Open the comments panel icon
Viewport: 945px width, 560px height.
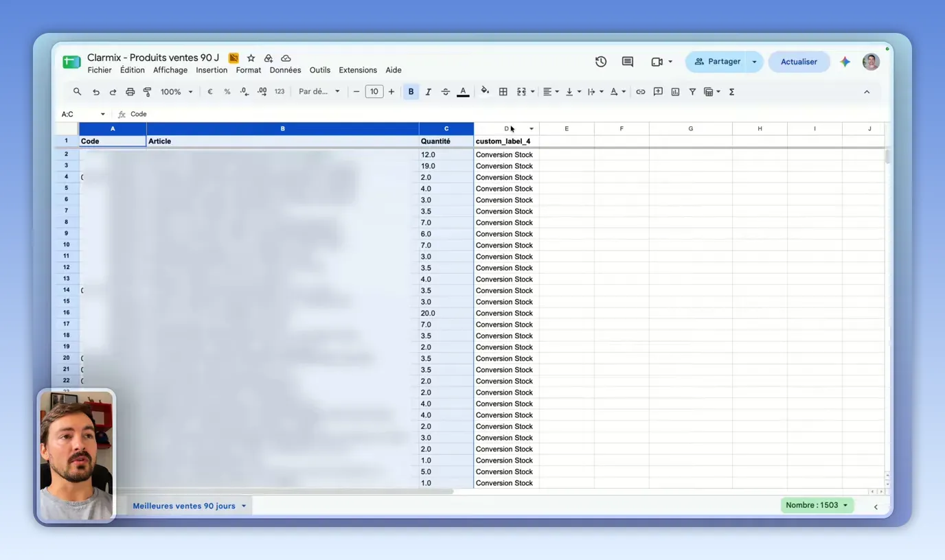click(628, 62)
